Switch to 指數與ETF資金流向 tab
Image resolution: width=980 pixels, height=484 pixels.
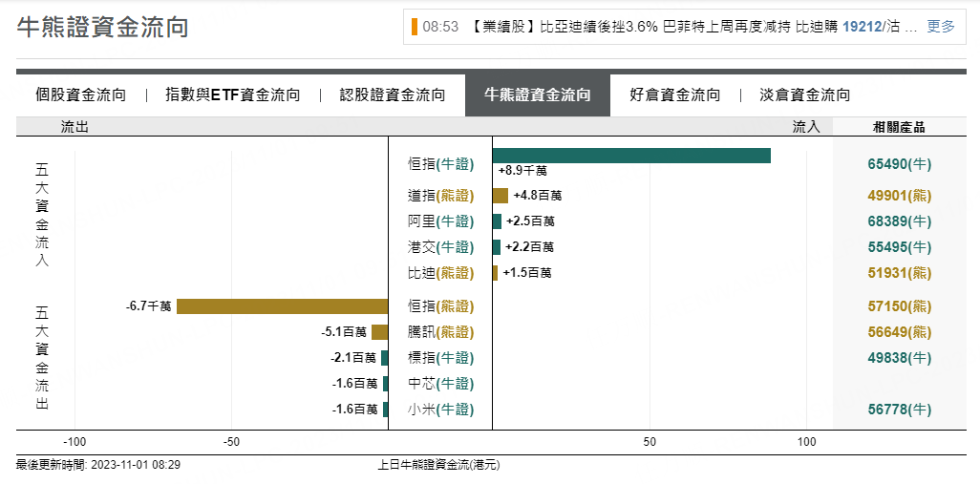[x=233, y=95]
